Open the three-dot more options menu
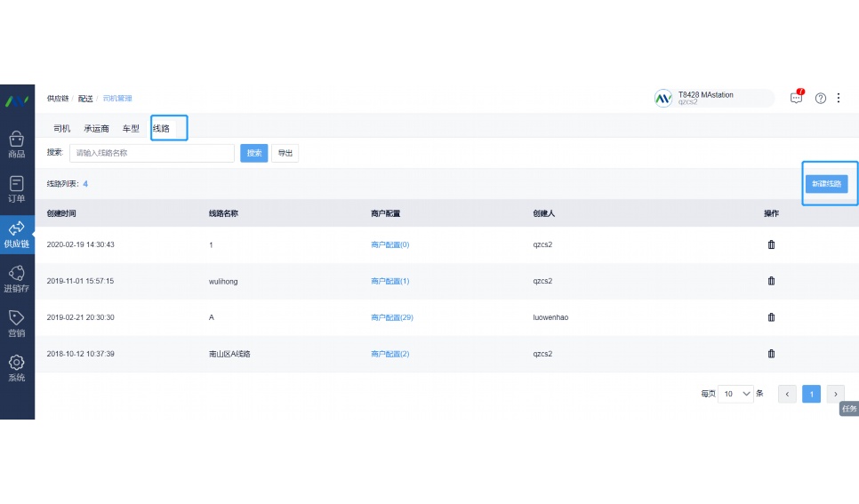The width and height of the screenshot is (859, 504). (x=838, y=98)
